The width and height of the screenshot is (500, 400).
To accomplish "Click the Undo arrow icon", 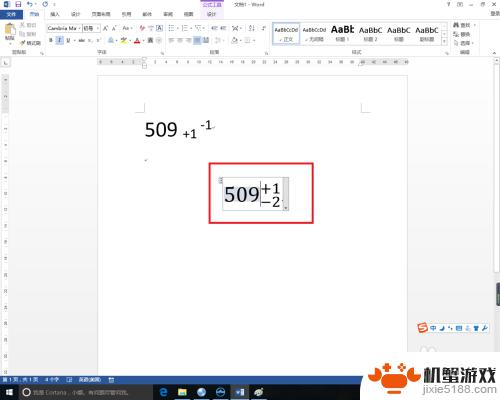I will (30, 4).
